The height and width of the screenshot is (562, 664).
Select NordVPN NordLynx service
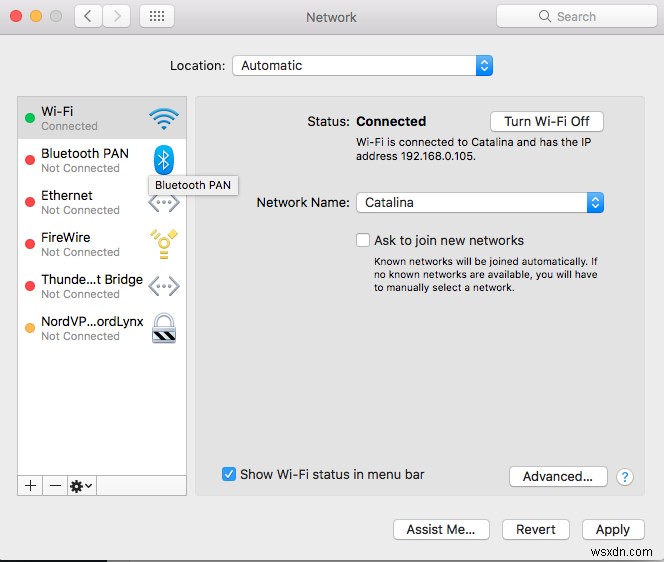click(102, 328)
